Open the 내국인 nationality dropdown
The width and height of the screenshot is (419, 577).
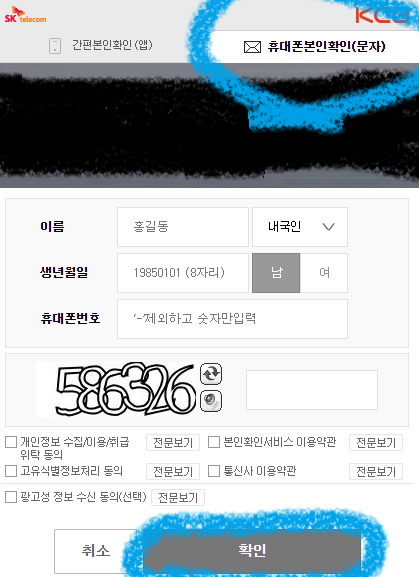click(300, 227)
